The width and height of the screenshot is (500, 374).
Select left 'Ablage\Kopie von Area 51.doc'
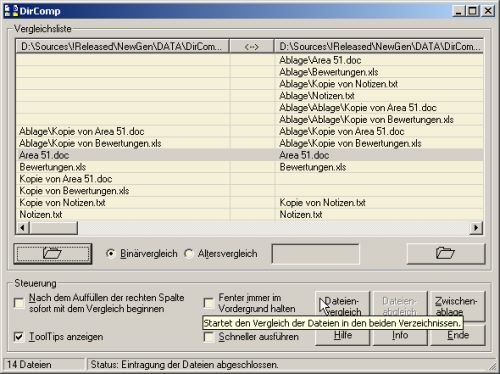pos(82,131)
